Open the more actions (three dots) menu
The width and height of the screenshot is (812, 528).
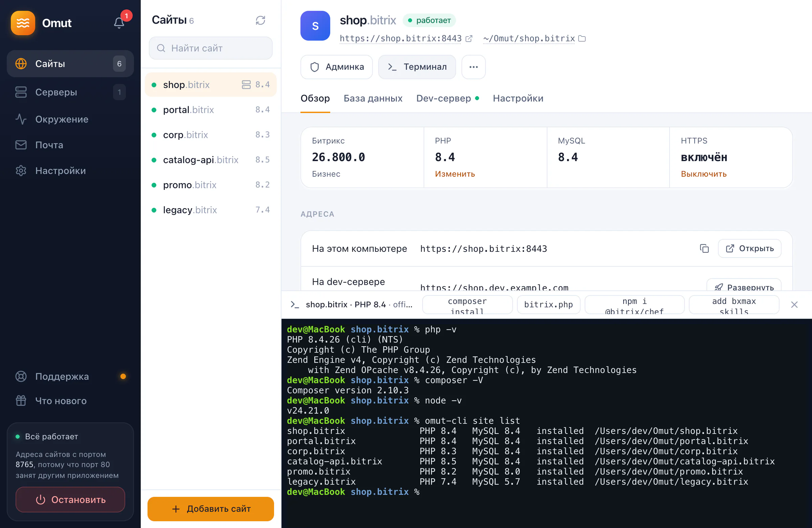(x=474, y=67)
